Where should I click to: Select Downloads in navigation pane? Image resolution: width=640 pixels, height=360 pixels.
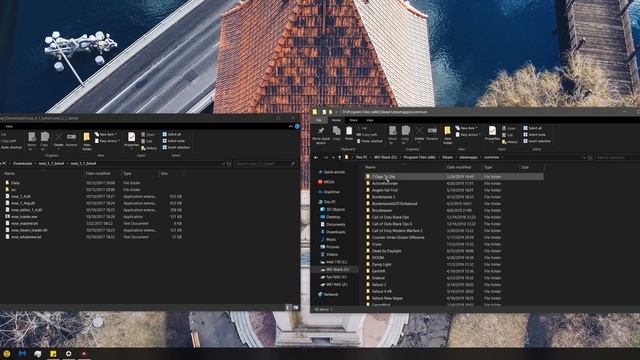coord(333,232)
